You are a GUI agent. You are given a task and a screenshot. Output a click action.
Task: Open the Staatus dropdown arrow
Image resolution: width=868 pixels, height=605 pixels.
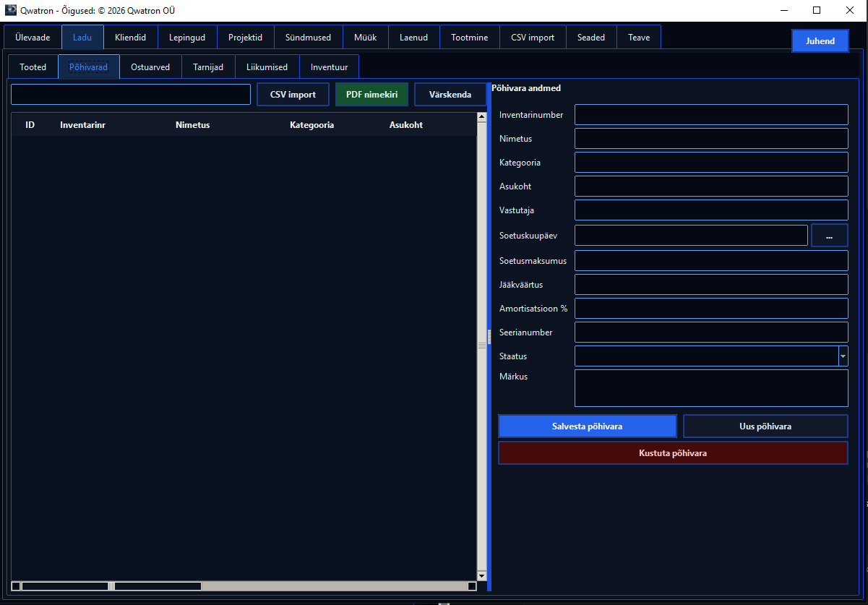tap(843, 356)
